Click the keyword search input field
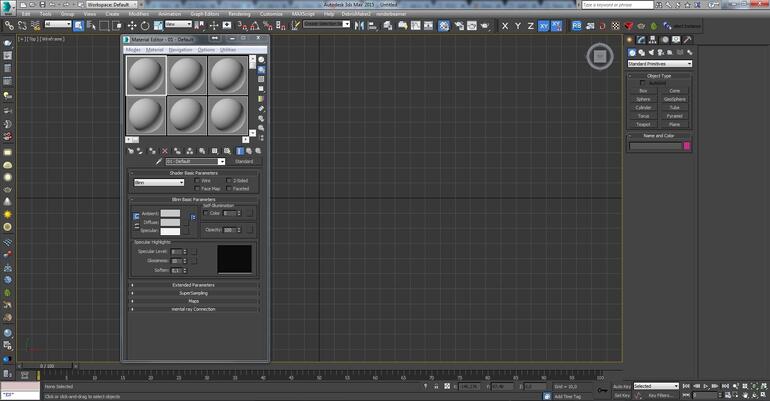770x401 pixels. pos(617,4)
